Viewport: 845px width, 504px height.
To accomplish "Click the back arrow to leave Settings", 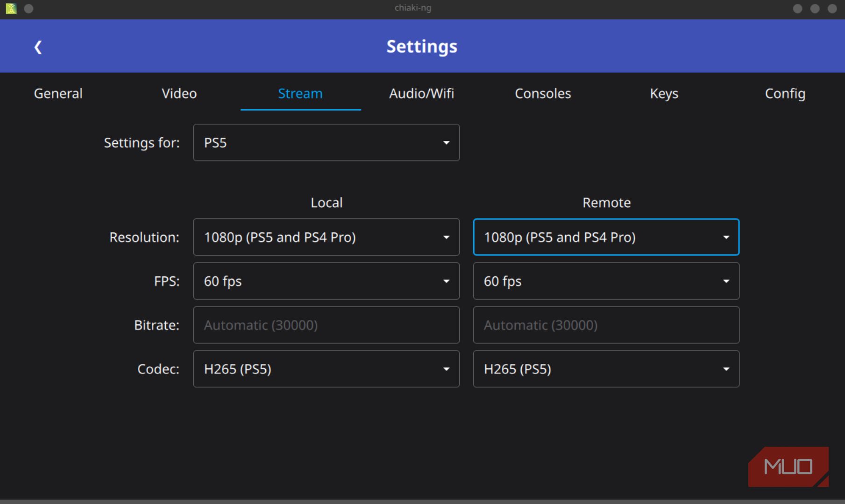I will 38,46.
